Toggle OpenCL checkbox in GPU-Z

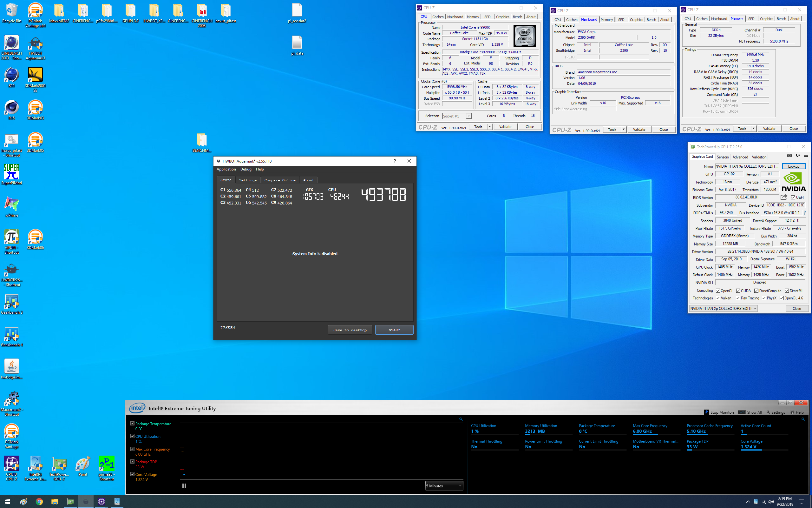coord(718,291)
